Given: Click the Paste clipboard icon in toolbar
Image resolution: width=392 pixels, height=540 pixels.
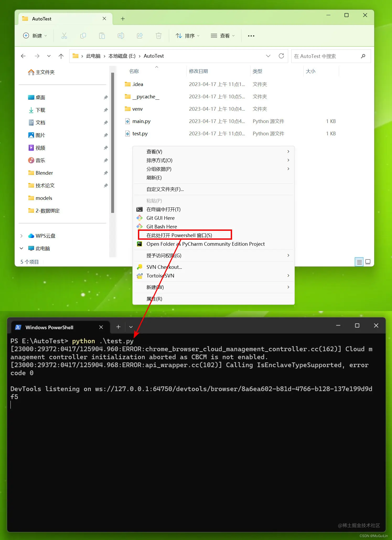Looking at the screenshot, I should pyautogui.click(x=102, y=36).
